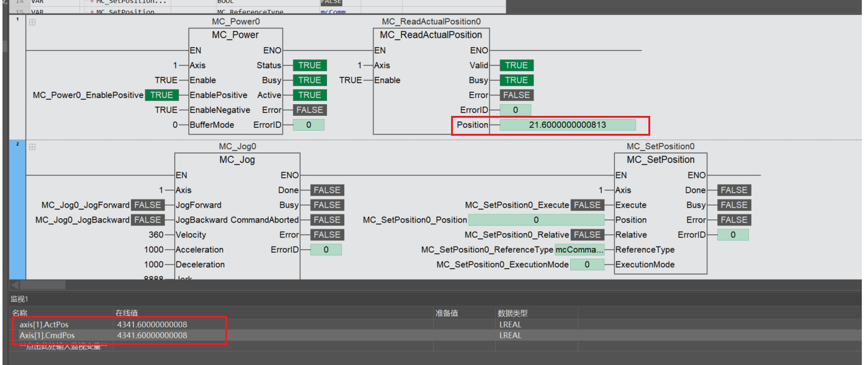Select rung number 1 marker

[x=17, y=19]
